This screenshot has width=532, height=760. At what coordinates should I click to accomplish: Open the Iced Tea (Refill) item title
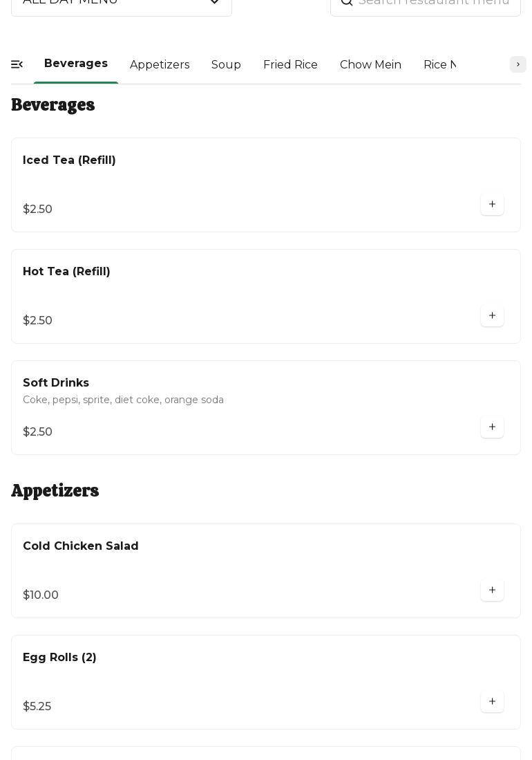click(x=69, y=160)
